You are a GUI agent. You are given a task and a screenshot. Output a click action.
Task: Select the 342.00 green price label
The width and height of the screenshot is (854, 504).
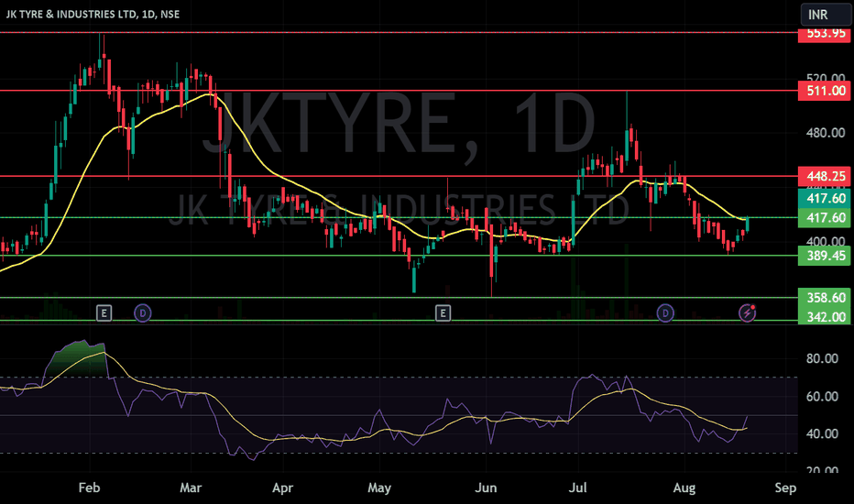pos(826,316)
